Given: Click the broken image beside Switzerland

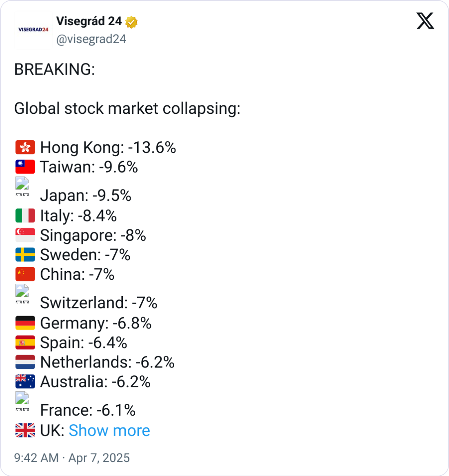Looking at the screenshot, I should pos(22,294).
